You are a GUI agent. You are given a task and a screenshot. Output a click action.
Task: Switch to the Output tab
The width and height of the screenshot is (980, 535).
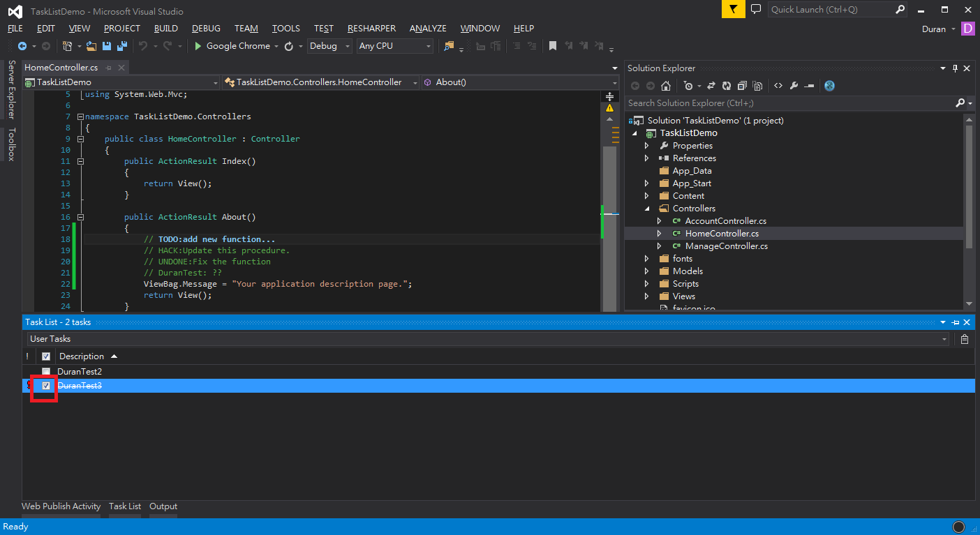click(163, 506)
